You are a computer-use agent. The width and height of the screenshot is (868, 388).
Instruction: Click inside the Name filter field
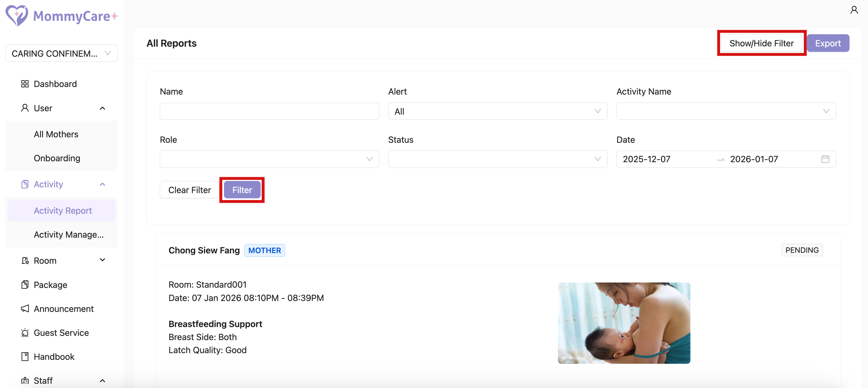click(x=269, y=111)
